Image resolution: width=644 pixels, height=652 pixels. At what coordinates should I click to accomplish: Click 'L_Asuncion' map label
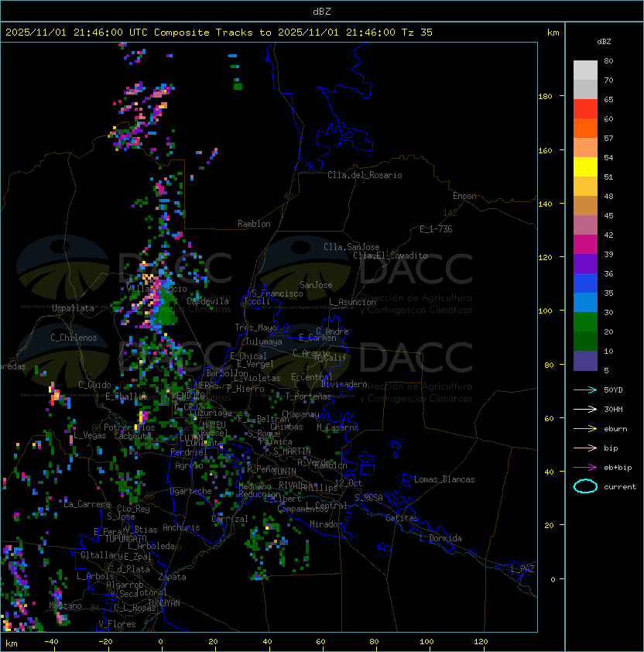click(352, 302)
